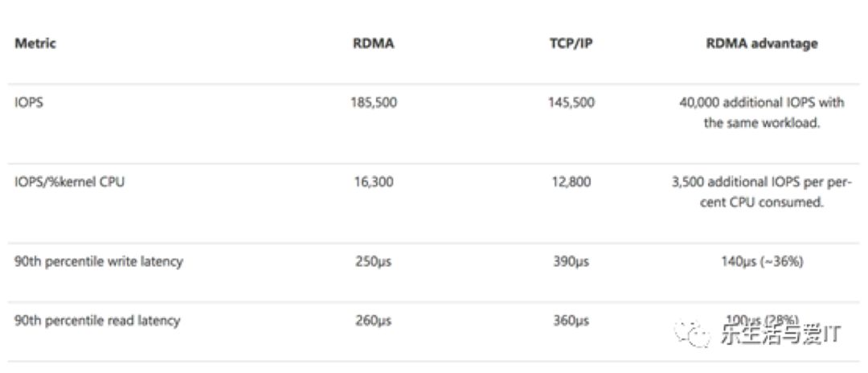This screenshot has width=868, height=373.
Task: Click the TCP/IP column header
Action: click(571, 44)
